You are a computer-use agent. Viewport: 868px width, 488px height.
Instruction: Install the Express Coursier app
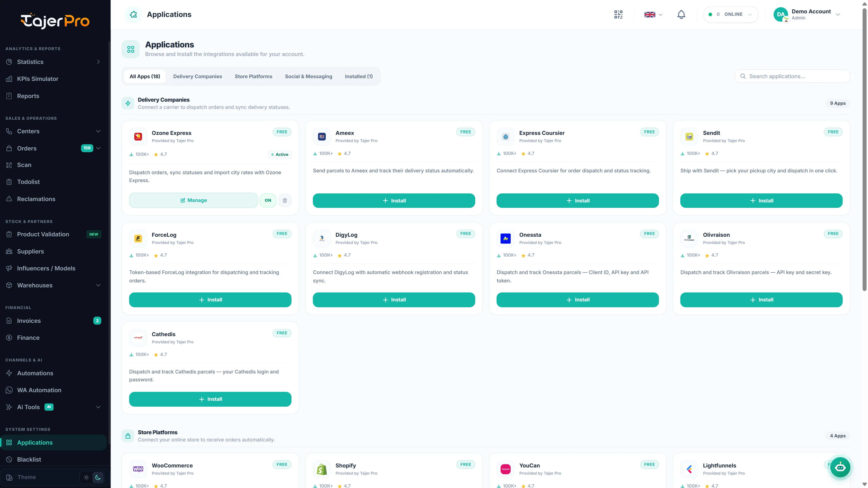click(578, 201)
